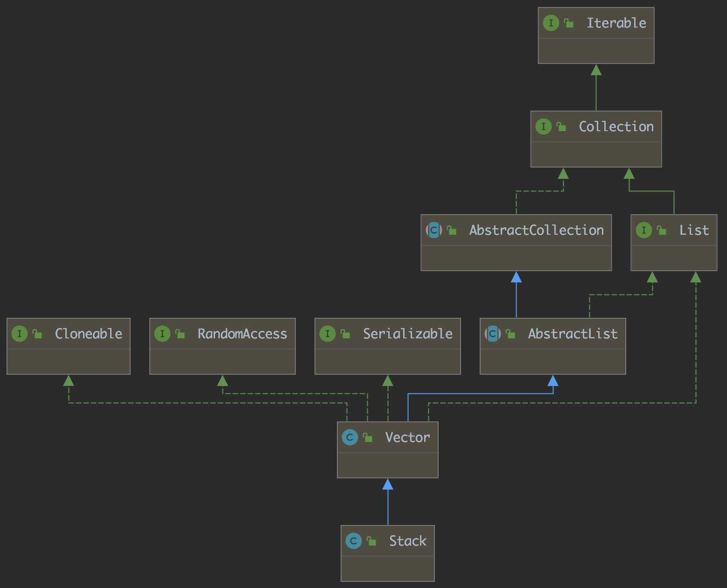
Task: Click the interface icon on the Serializable node
Action: [x=327, y=334]
